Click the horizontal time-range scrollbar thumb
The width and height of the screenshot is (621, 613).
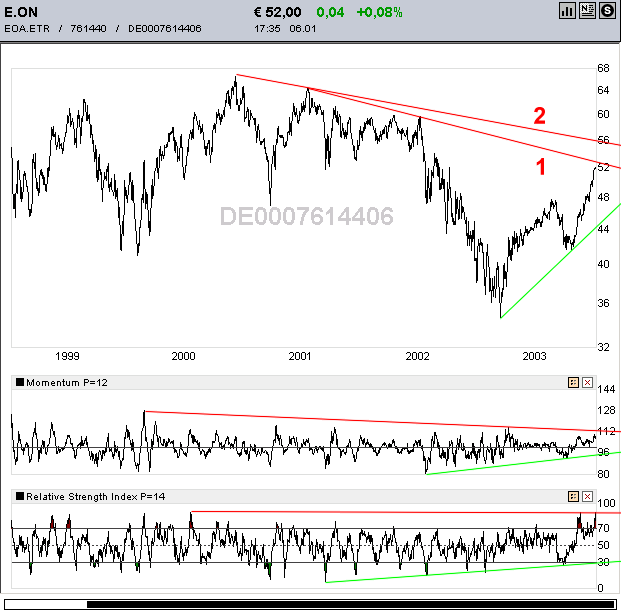351,604
